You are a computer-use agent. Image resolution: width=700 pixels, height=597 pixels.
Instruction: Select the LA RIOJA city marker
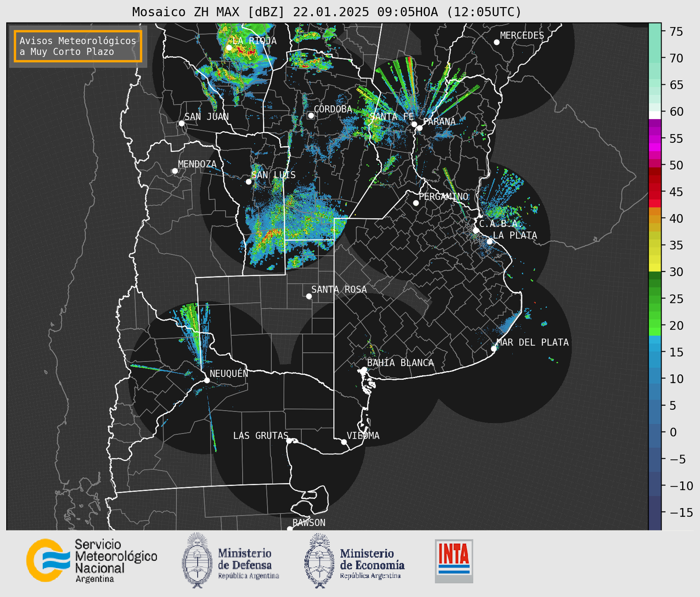229,48
